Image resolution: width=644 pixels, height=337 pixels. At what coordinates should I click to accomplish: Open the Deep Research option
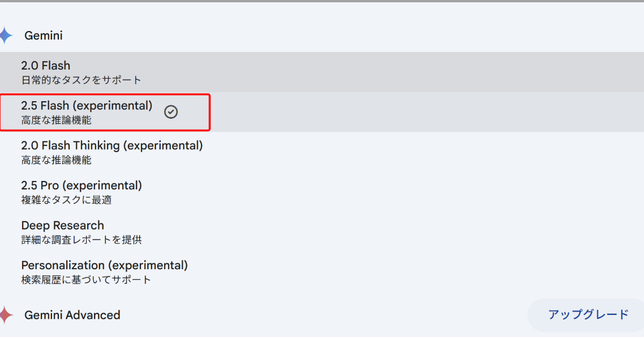click(62, 226)
